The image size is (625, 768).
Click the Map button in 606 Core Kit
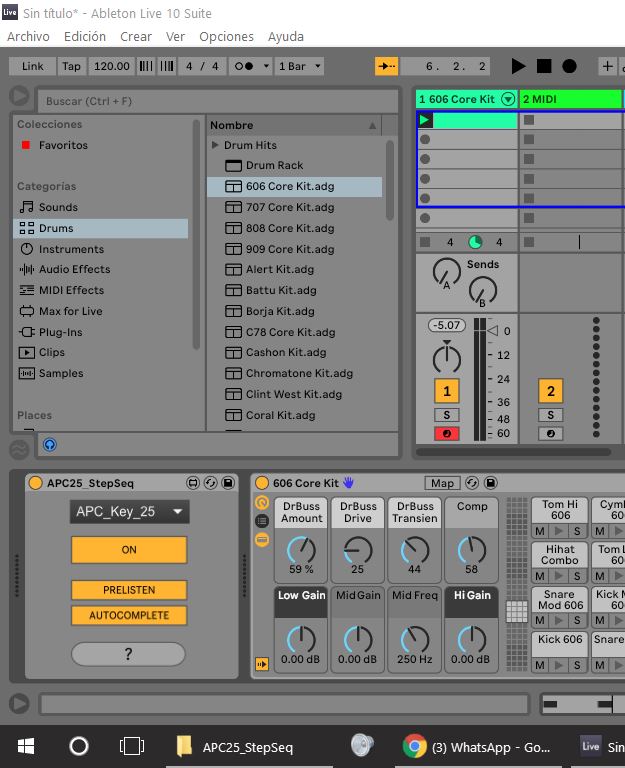[x=442, y=483]
